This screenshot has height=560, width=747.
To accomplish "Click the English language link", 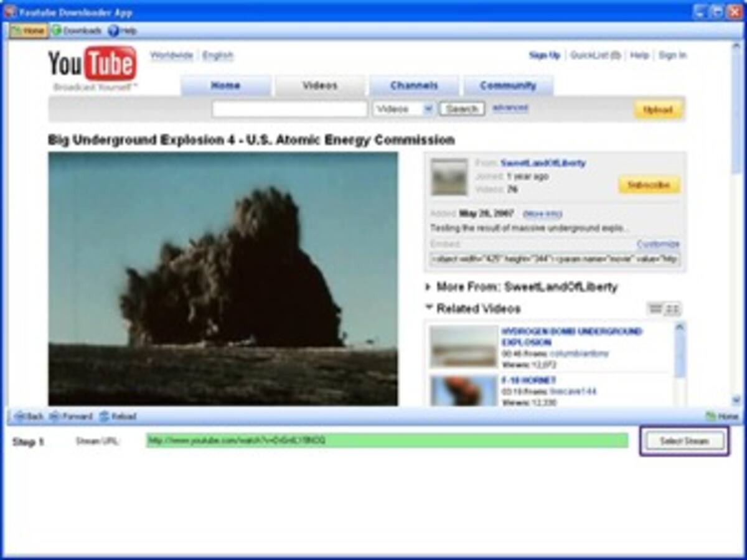I will (218, 55).
